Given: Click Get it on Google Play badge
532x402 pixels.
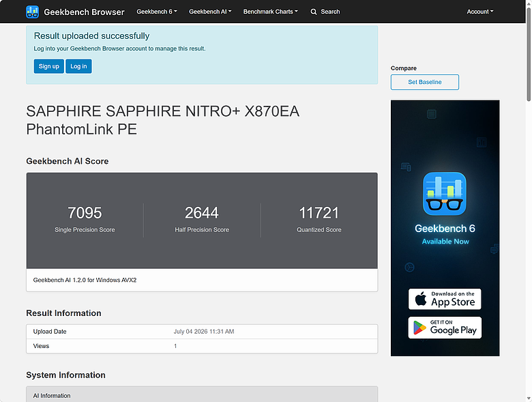Looking at the screenshot, I should [x=445, y=328].
